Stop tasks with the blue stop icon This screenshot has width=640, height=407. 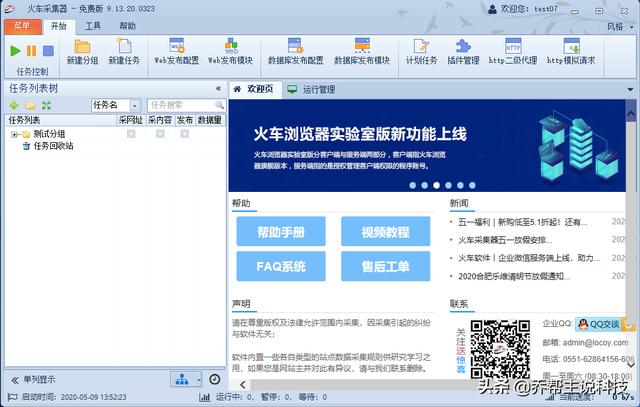point(48,51)
